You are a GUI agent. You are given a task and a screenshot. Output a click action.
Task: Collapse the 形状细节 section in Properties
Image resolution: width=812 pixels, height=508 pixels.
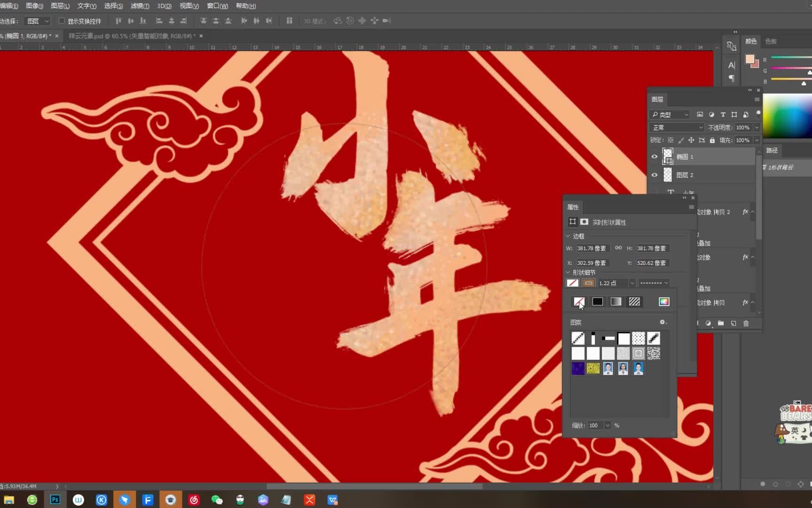(568, 272)
